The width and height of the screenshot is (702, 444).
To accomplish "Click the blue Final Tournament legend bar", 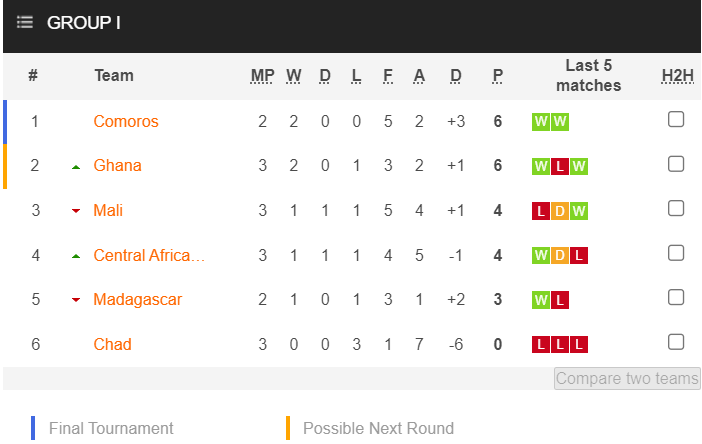I will click(33, 428).
